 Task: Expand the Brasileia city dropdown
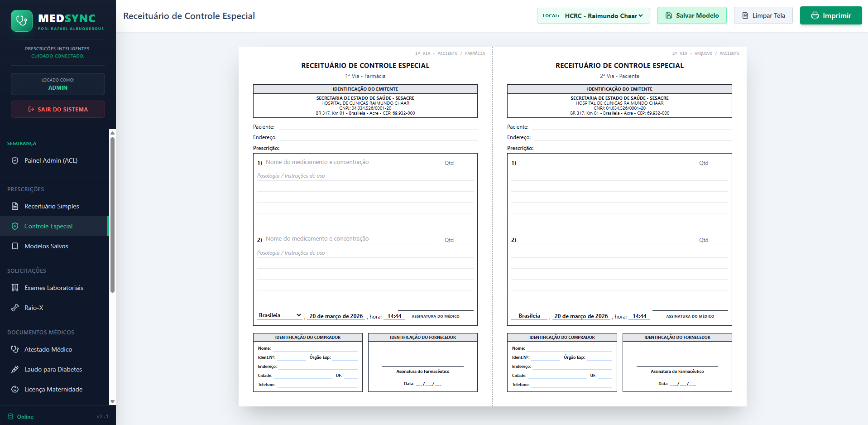[x=280, y=315]
